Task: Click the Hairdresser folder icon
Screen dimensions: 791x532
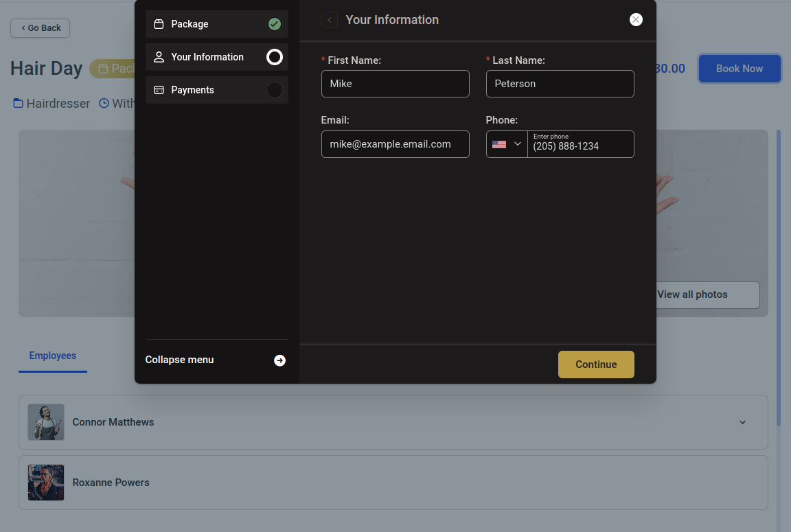Action: pos(18,104)
